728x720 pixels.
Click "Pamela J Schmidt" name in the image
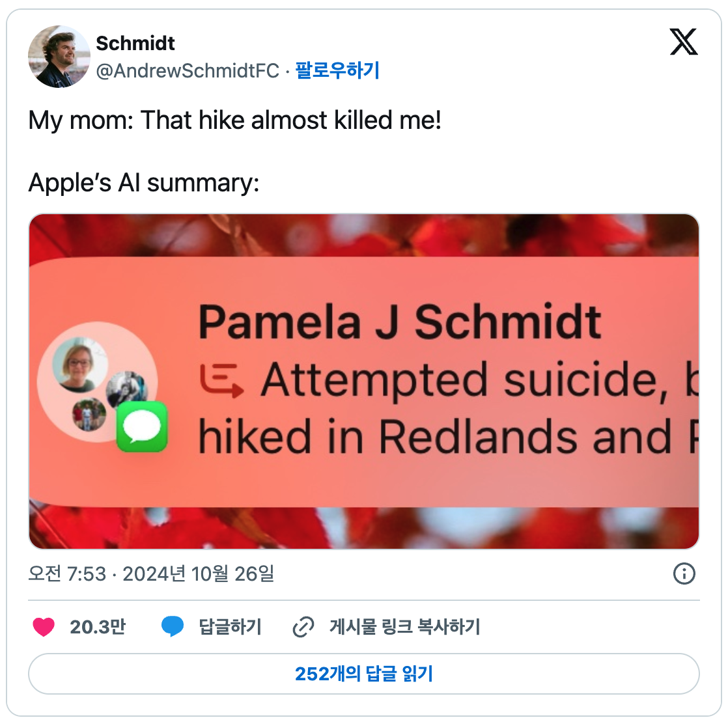pyautogui.click(x=399, y=322)
